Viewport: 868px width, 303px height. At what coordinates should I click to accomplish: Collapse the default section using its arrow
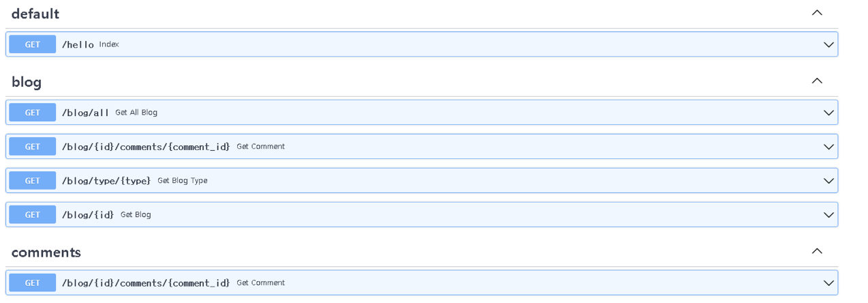[817, 13]
